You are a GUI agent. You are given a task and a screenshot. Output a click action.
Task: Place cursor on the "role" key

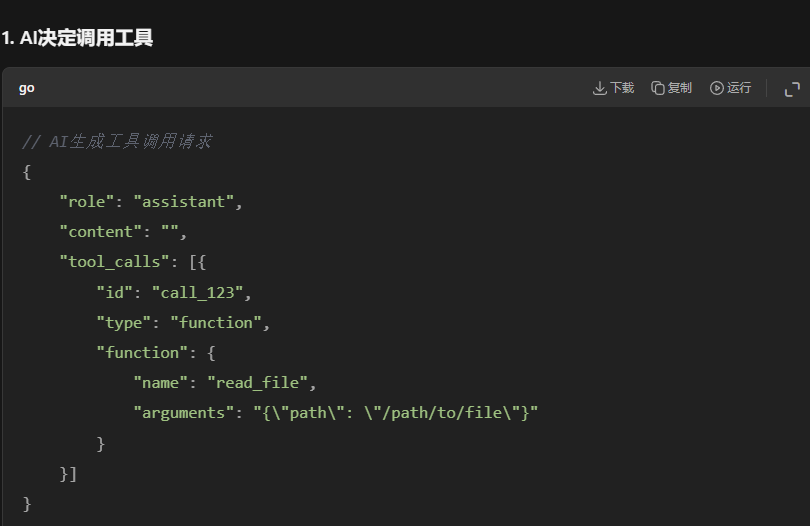coord(87,202)
